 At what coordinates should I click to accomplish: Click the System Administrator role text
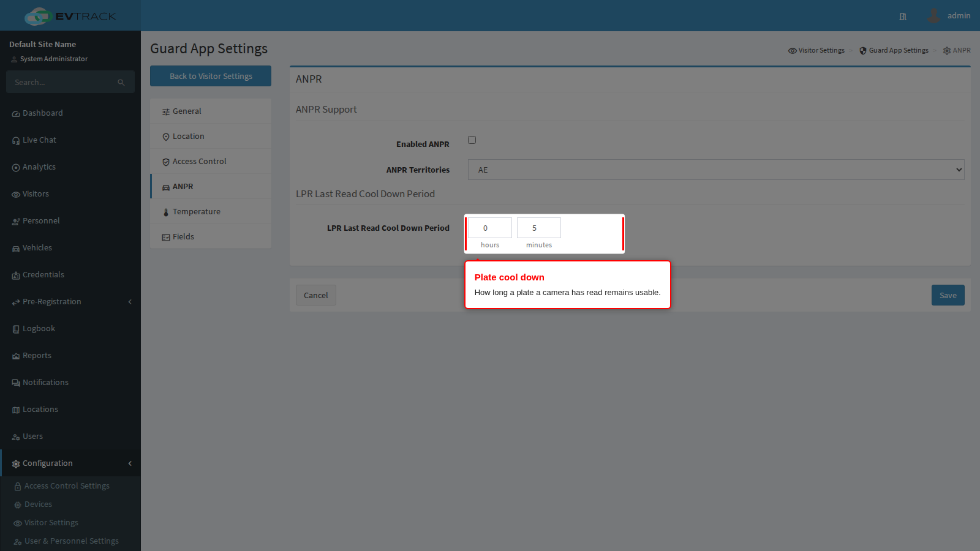tap(54, 59)
